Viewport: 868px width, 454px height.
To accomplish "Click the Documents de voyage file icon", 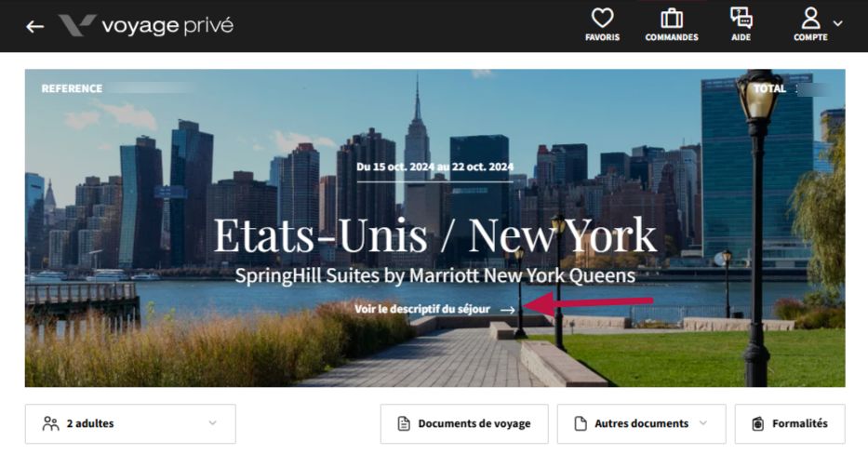I will 404,423.
